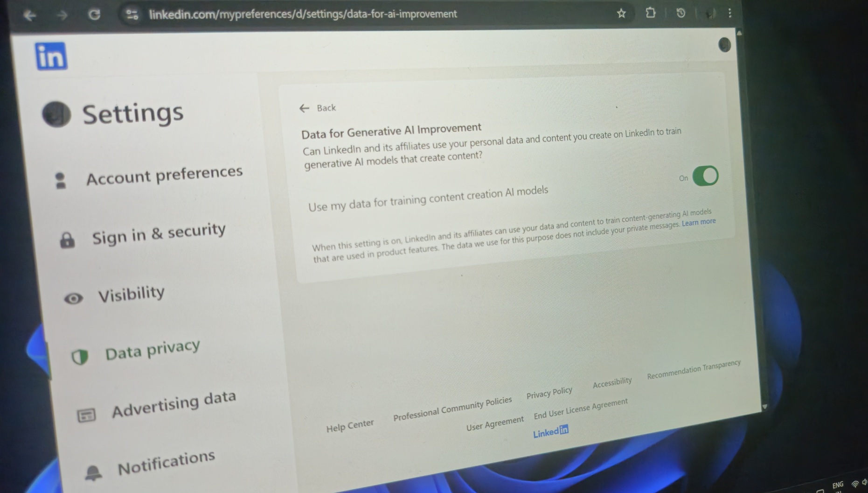Open Professional Community Policies link

pyautogui.click(x=452, y=408)
